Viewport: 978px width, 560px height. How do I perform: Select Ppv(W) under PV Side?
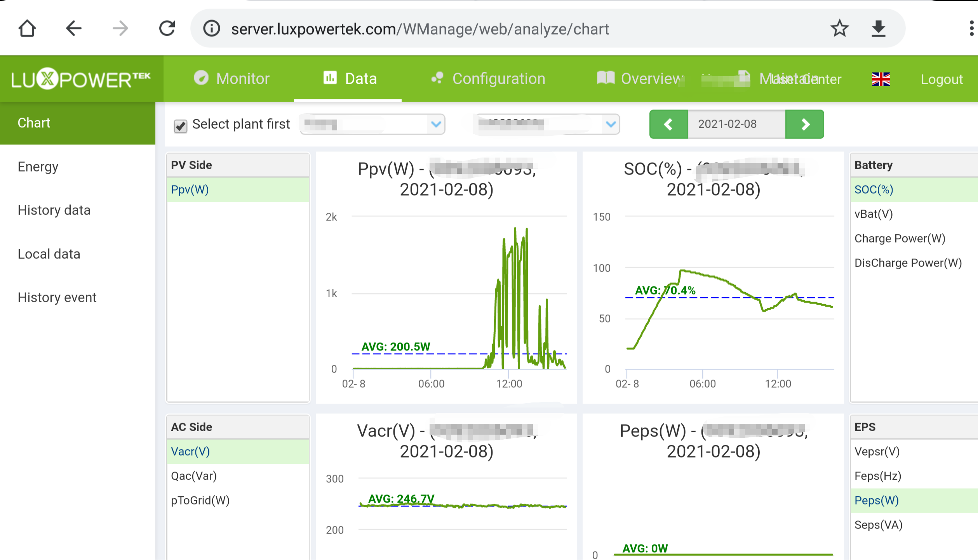coord(238,190)
